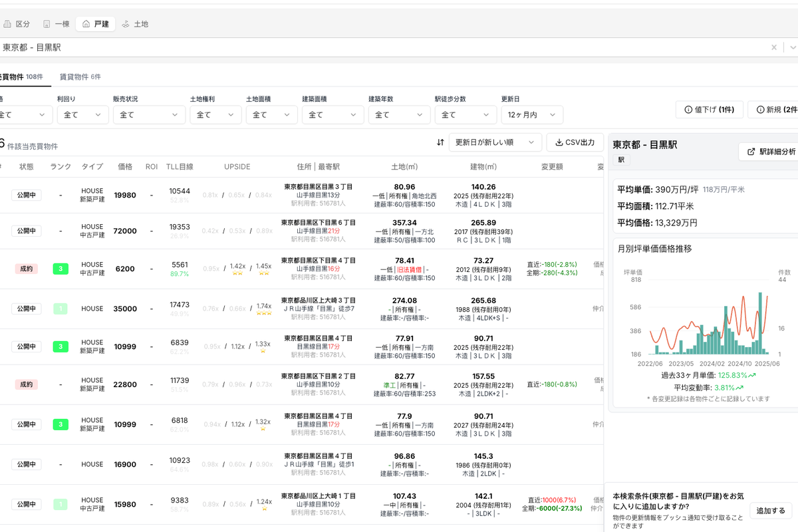798x532 pixels.
Task: Click the sort direction arrows icon
Action: tap(440, 142)
